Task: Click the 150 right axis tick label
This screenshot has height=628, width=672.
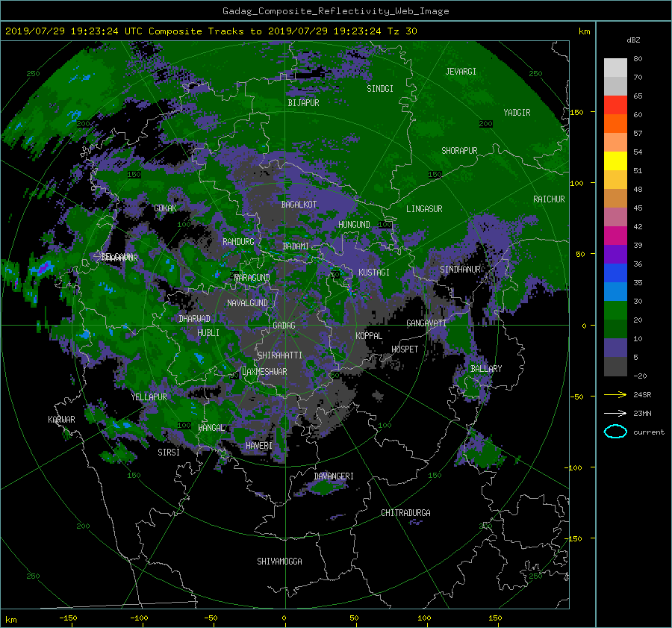Action: pos(577,112)
